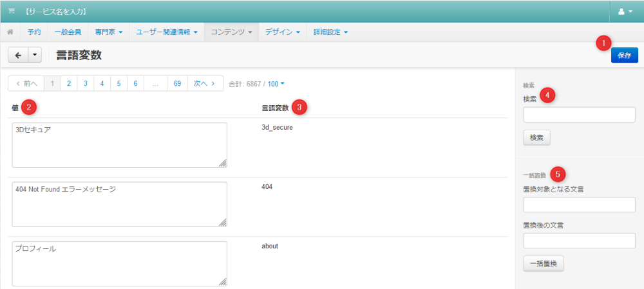This screenshot has width=644, height=289.
Task: Go to page 4 in pagination
Action: point(102,84)
